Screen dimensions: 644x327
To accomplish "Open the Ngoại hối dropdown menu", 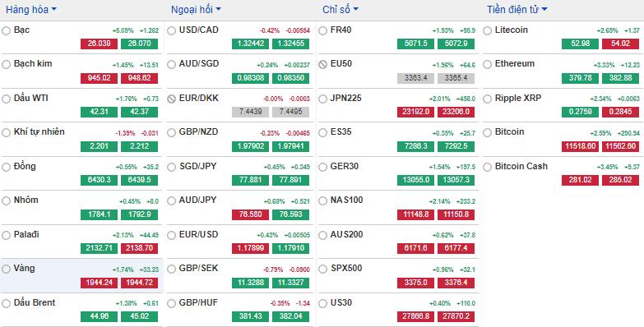I will (x=196, y=9).
